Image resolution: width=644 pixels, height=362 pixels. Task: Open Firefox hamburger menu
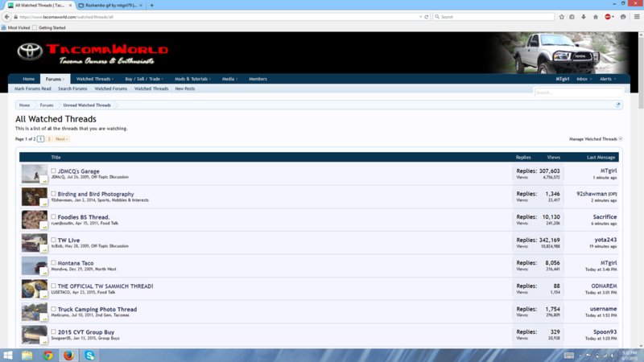637,17
